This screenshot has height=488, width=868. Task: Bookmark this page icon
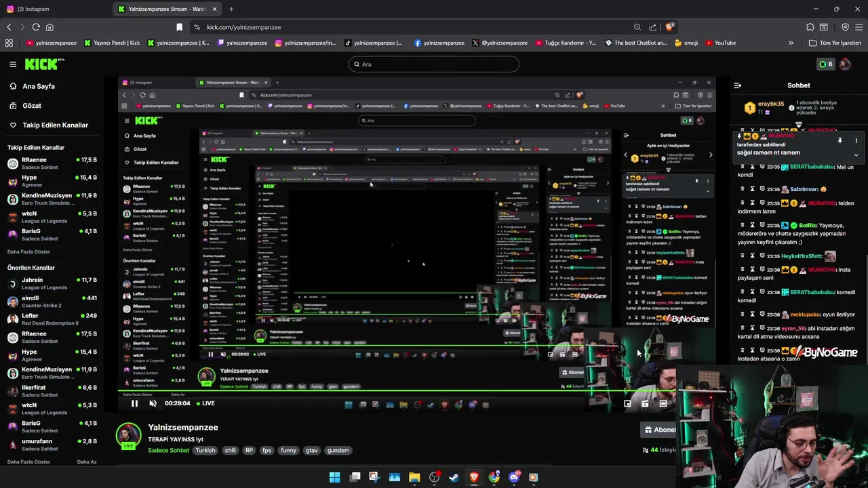click(179, 27)
